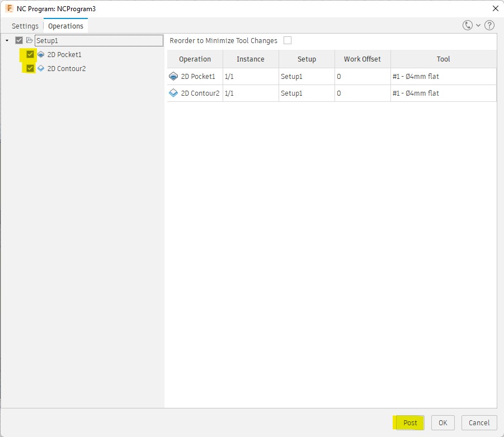Collapse the Setup1 tree node
This screenshot has height=437, width=504.
click(x=7, y=41)
